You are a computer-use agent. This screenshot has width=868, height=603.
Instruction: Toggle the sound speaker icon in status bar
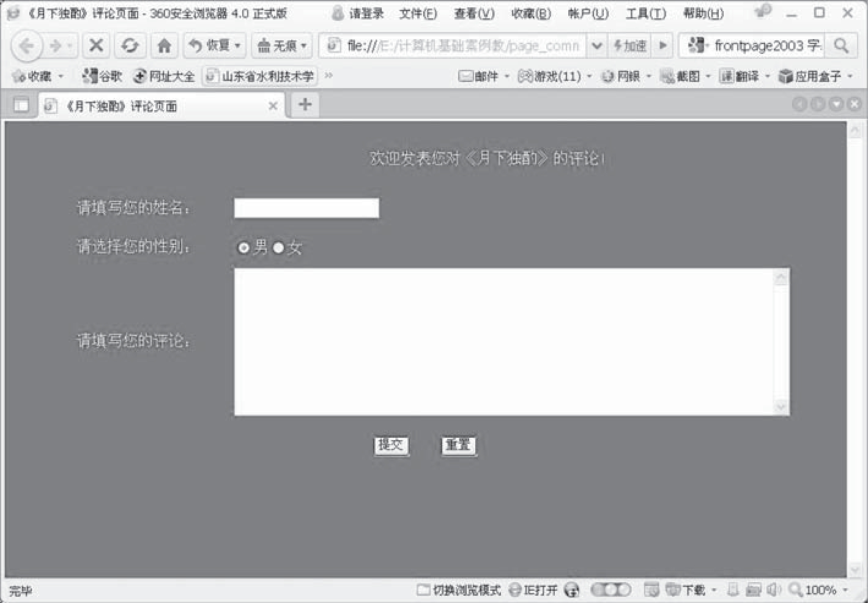click(774, 590)
